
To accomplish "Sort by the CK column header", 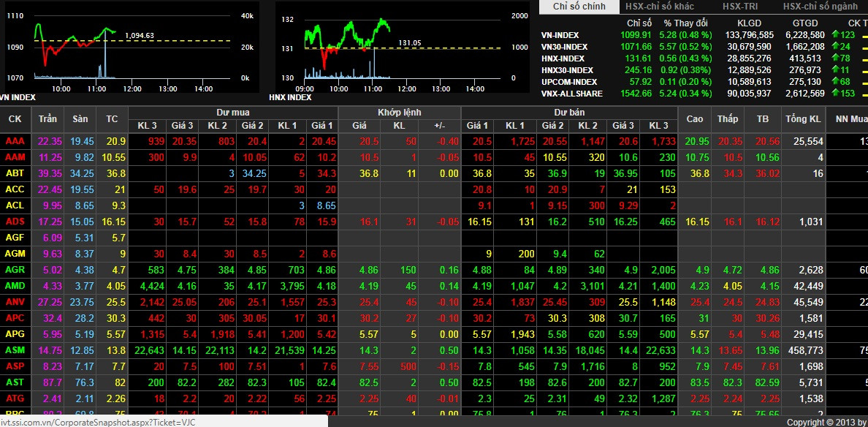I will coord(15,118).
